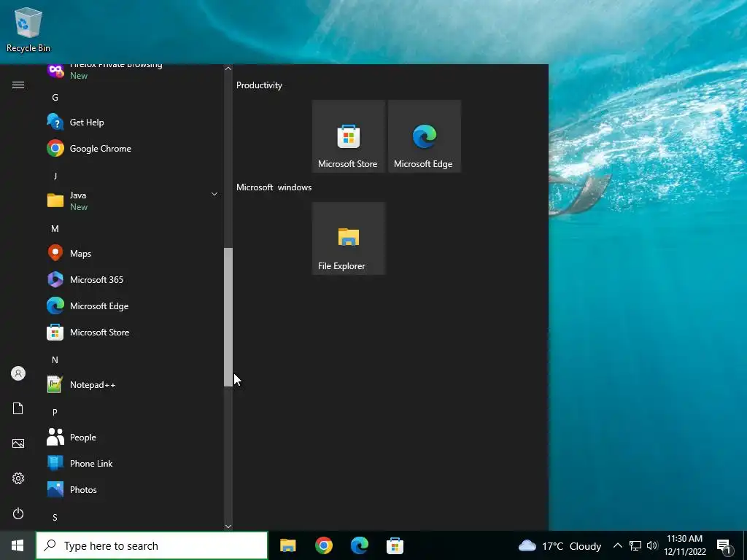Image resolution: width=747 pixels, height=560 pixels.
Task: Open Microsoft Edge from the taskbar
Action: (x=359, y=545)
